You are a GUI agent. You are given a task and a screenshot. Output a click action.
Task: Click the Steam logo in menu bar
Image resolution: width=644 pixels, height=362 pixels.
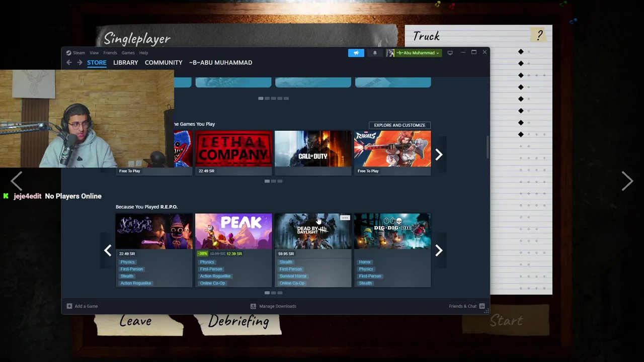click(x=68, y=53)
